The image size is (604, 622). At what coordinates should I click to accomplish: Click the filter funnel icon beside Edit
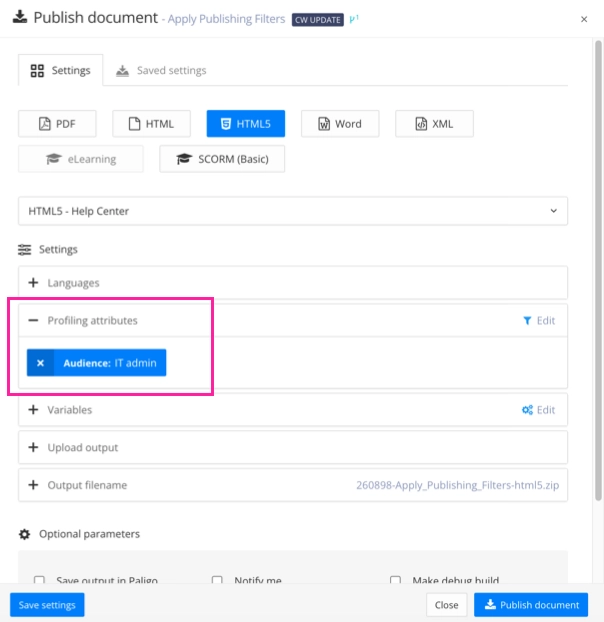point(527,321)
